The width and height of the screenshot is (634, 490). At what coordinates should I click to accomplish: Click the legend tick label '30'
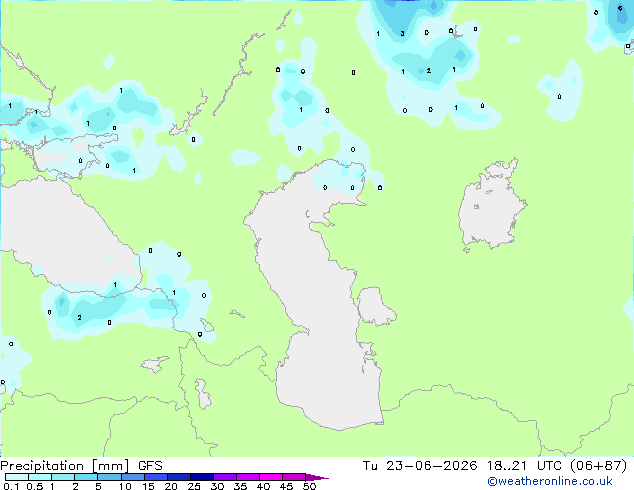click(217, 486)
